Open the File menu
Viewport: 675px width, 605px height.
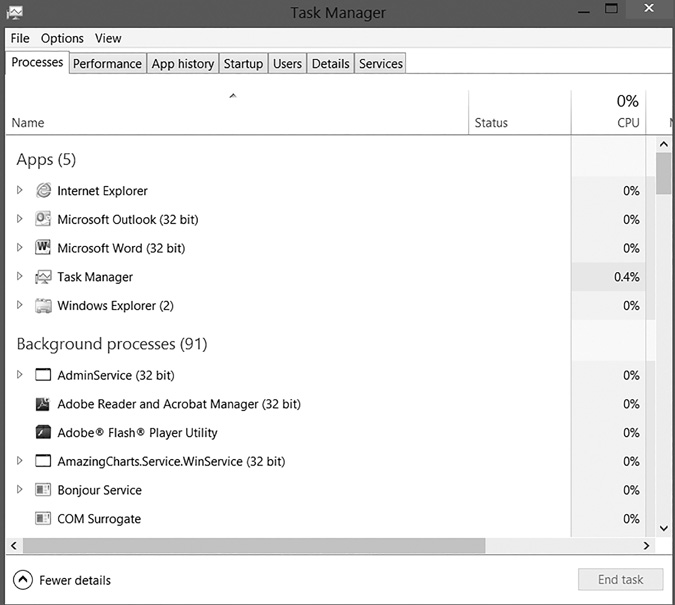(20, 38)
